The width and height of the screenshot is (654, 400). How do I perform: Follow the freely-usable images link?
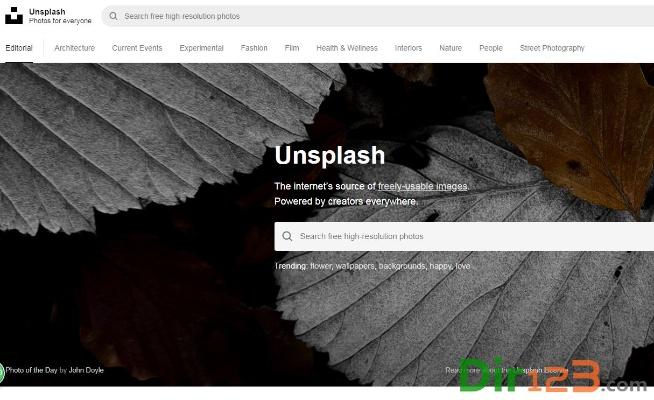423,186
